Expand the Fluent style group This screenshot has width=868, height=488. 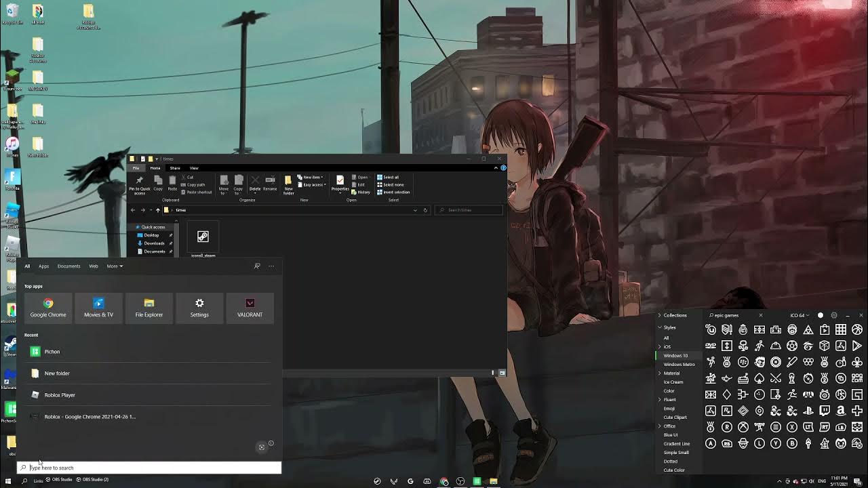pyautogui.click(x=659, y=399)
